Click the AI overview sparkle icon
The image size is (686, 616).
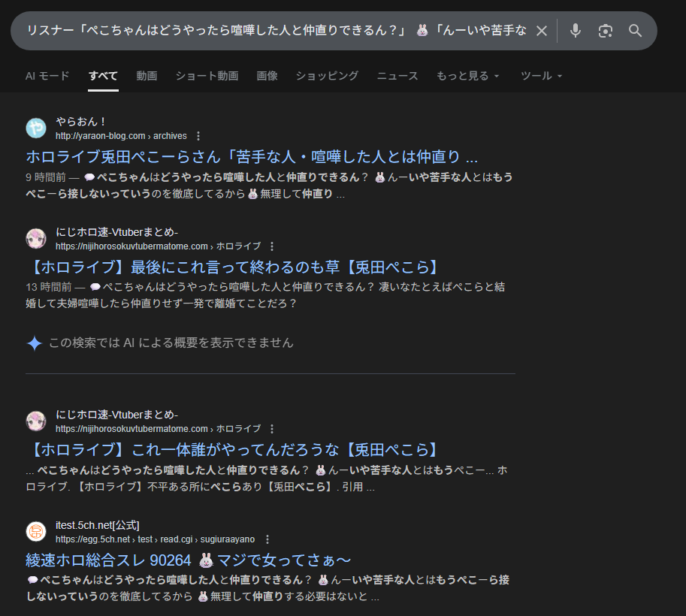coord(35,343)
